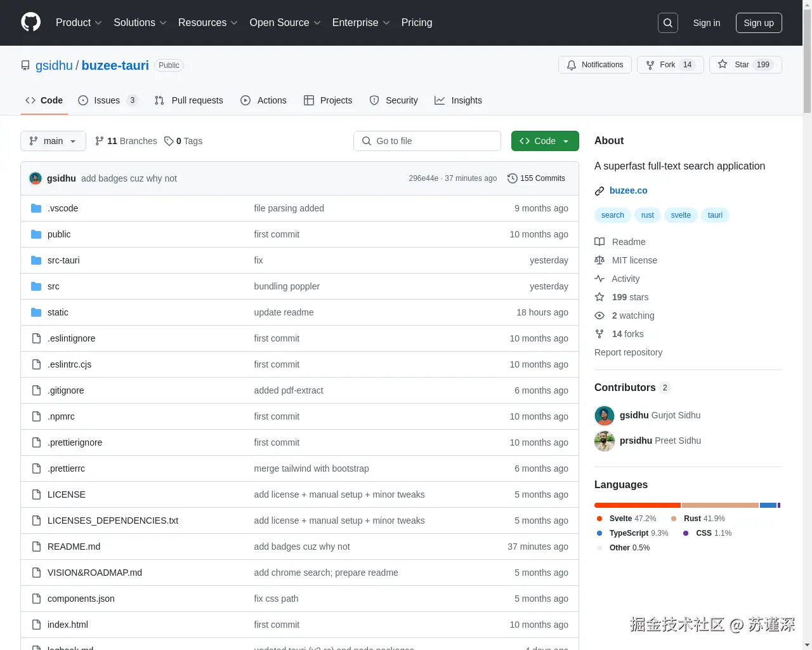Viewport: 812px width, 650px height.
Task: Click the Report repository link
Action: coord(628,352)
